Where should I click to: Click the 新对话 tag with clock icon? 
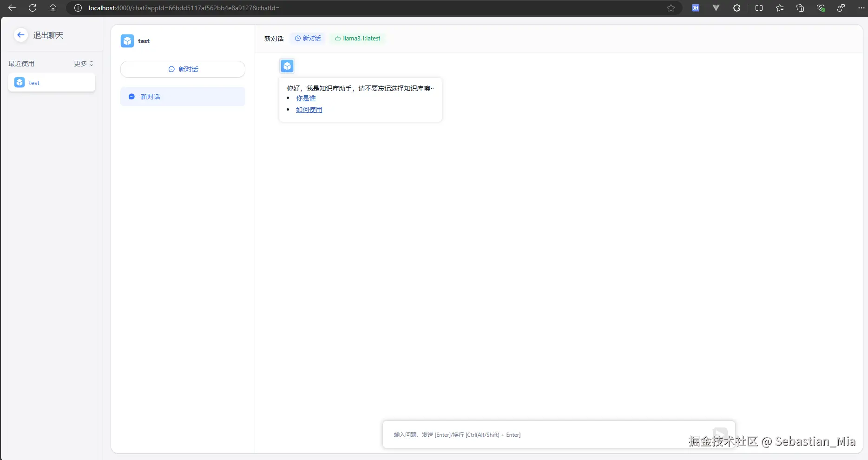tap(308, 39)
